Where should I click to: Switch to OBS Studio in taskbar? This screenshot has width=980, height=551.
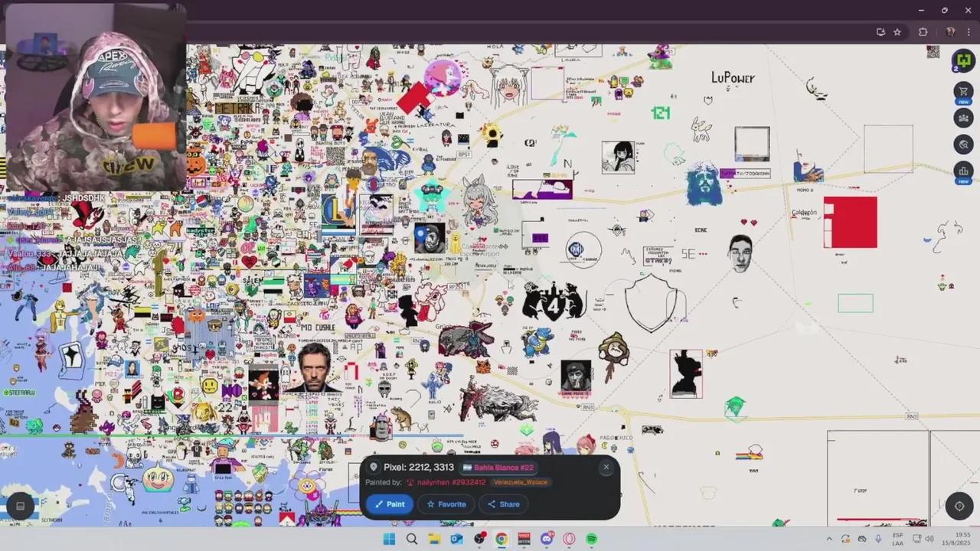479,539
